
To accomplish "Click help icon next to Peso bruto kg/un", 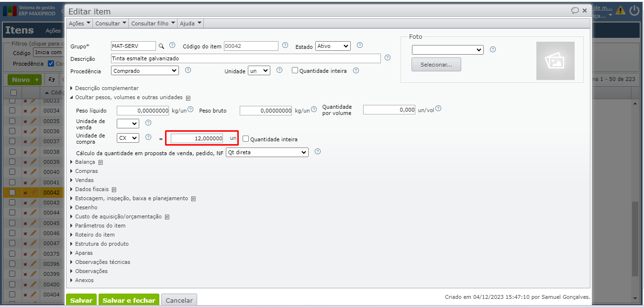I will coord(314,110).
